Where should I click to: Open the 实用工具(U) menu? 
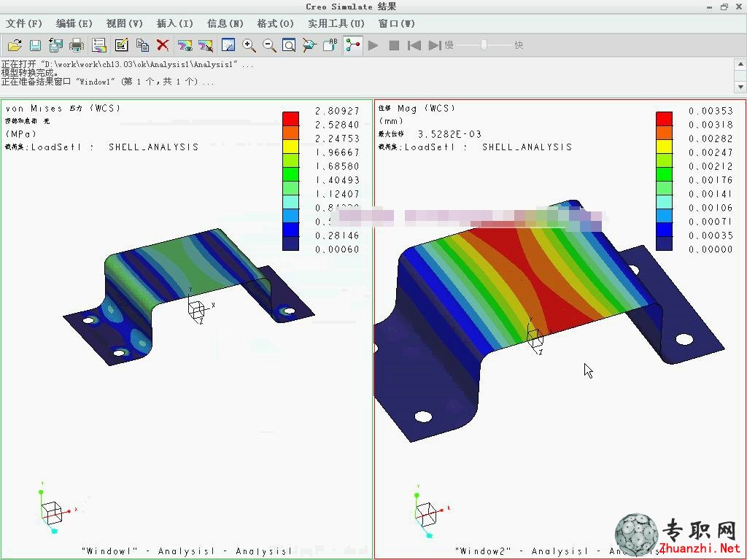pos(336,23)
